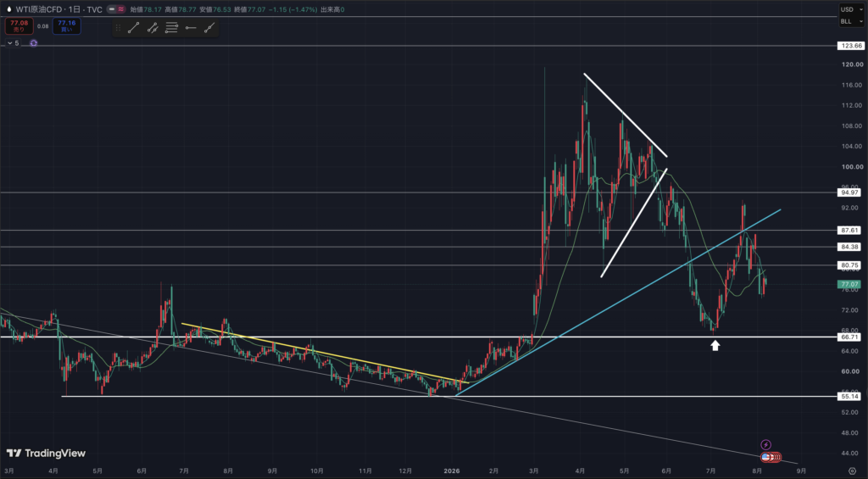Image resolution: width=868 pixels, height=479 pixels.
Task: Click the 2026 label on time axis
Action: click(x=452, y=471)
